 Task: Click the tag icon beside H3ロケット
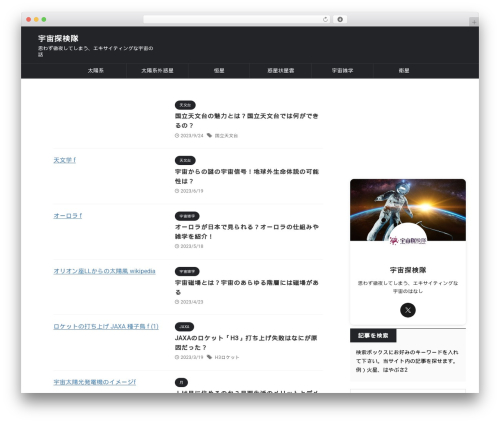[x=209, y=357]
